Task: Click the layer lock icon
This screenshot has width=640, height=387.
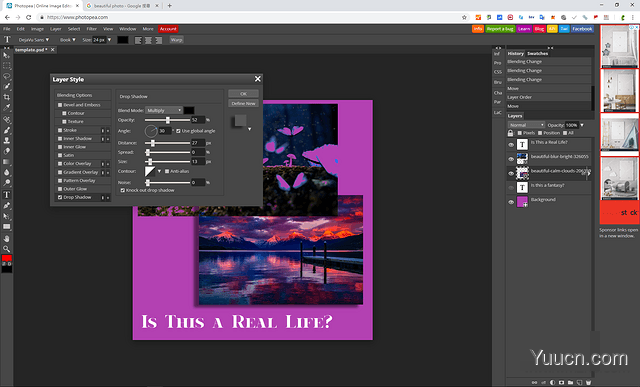Action: point(510,133)
